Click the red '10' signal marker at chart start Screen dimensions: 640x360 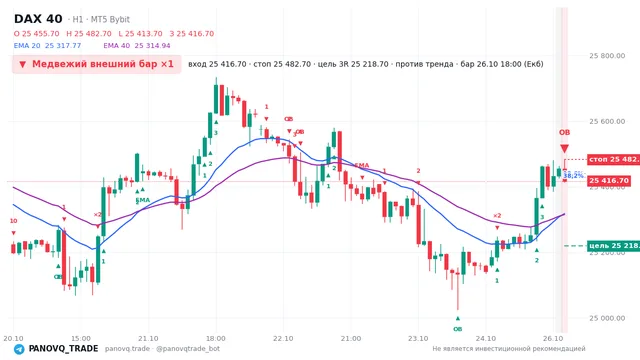[x=13, y=221]
